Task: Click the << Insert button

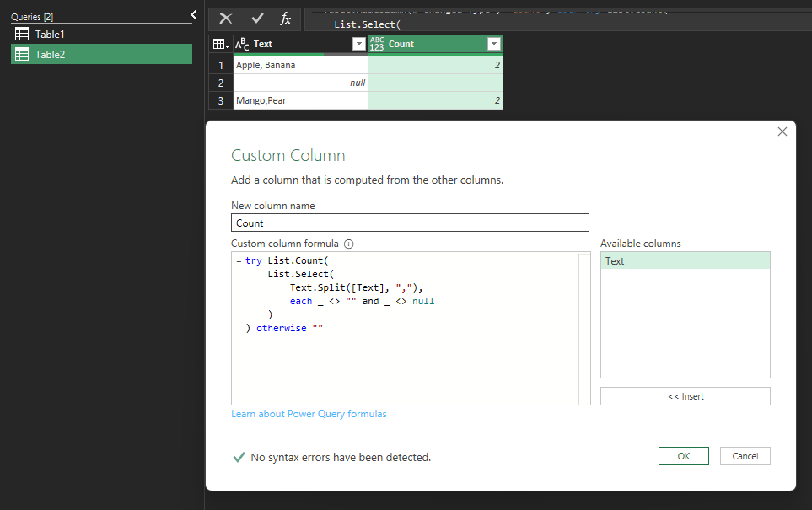Action: [x=686, y=396]
